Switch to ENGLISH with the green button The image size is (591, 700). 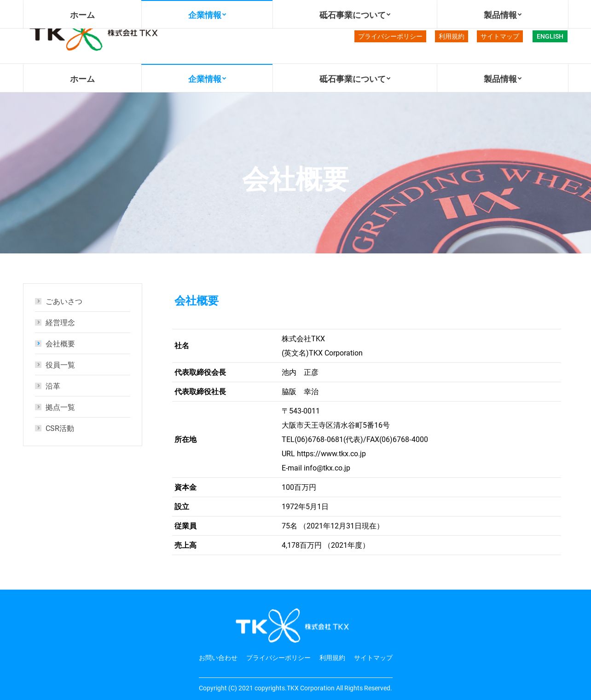[x=550, y=36]
